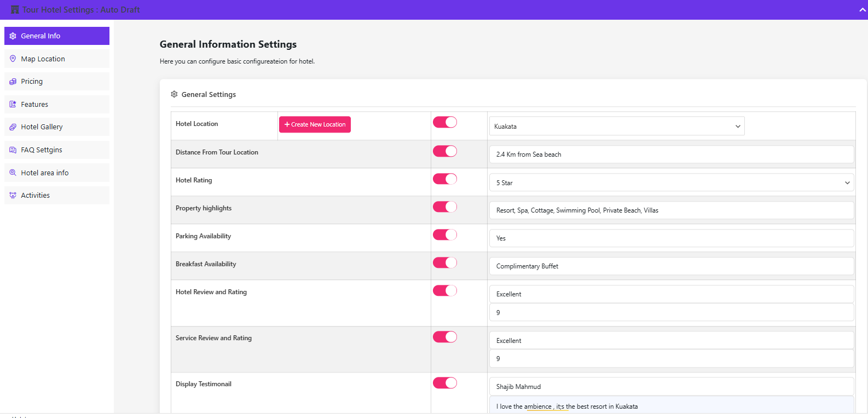Click the Property highlights text field
The height and width of the screenshot is (418, 868).
tap(672, 210)
